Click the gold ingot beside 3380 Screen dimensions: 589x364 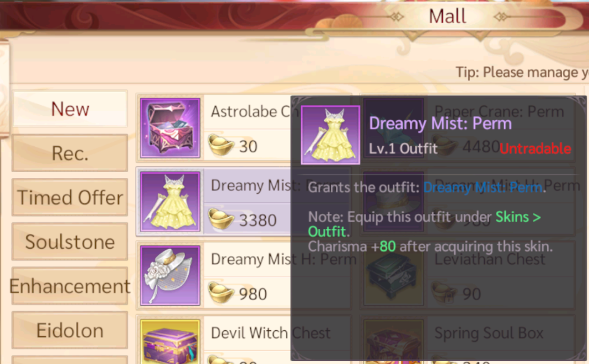click(221, 220)
